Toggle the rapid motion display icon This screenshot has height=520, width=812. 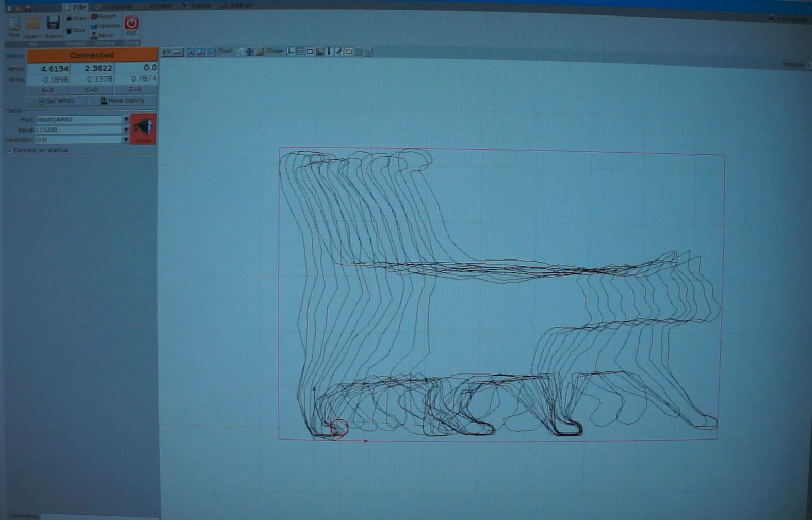(339, 52)
